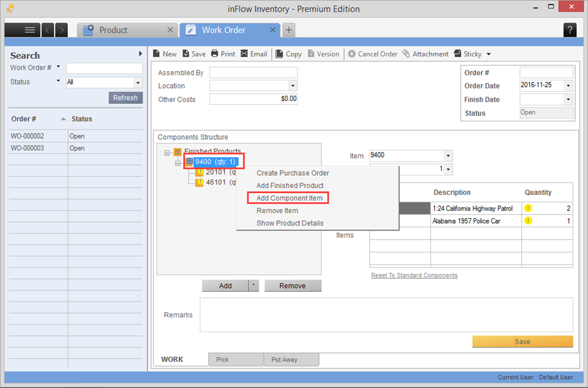The height and width of the screenshot is (388, 588).
Task: Close the Product tab
Action: tap(170, 30)
